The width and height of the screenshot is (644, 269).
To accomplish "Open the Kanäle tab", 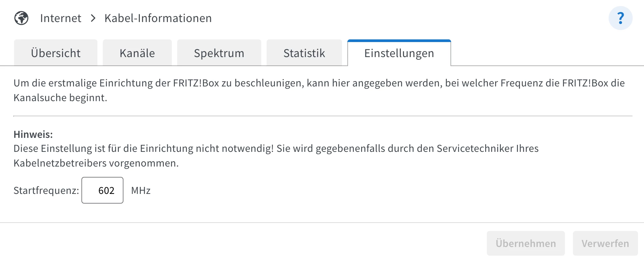I will (137, 53).
